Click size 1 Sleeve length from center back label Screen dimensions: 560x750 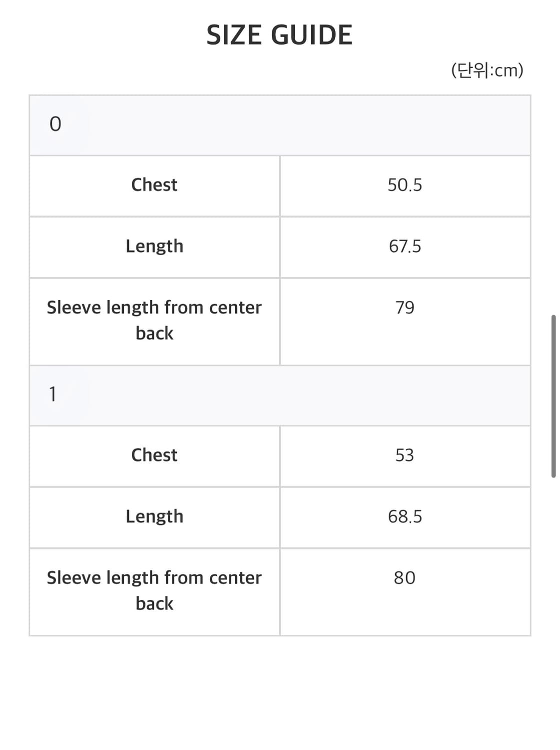154,590
